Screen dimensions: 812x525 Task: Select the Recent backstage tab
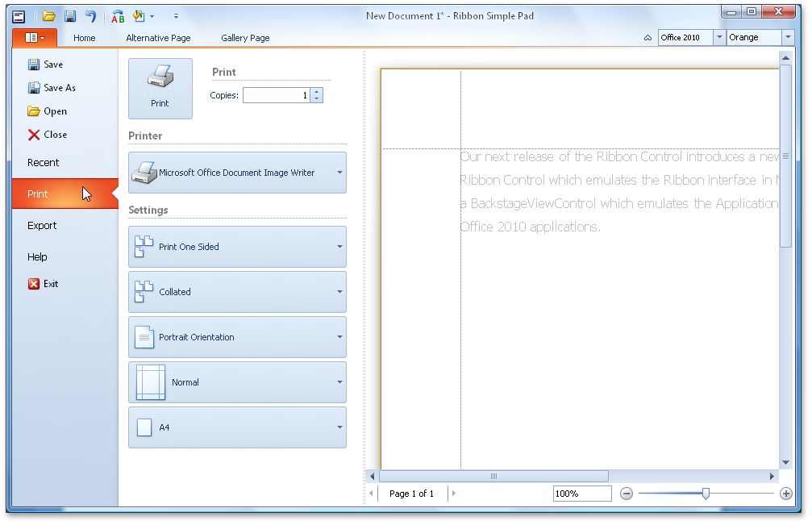point(65,163)
